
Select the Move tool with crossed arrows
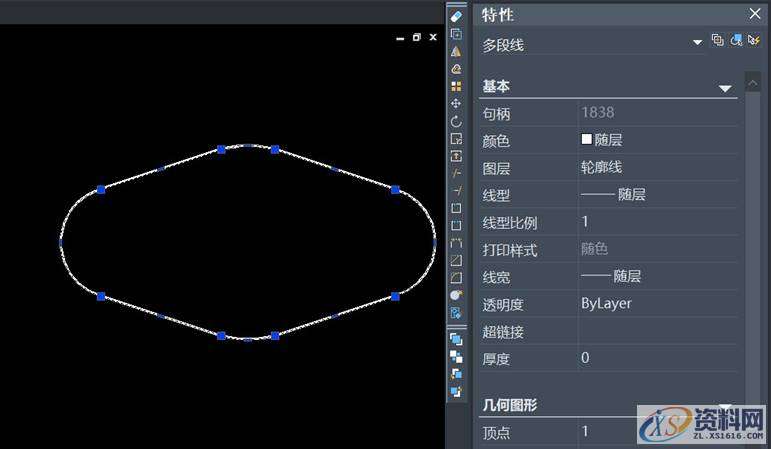click(x=456, y=103)
